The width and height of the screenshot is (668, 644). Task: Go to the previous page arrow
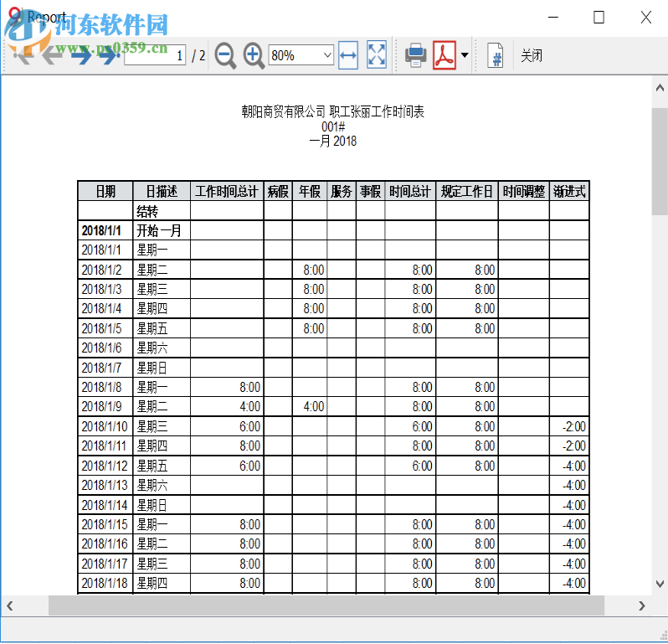tap(53, 55)
